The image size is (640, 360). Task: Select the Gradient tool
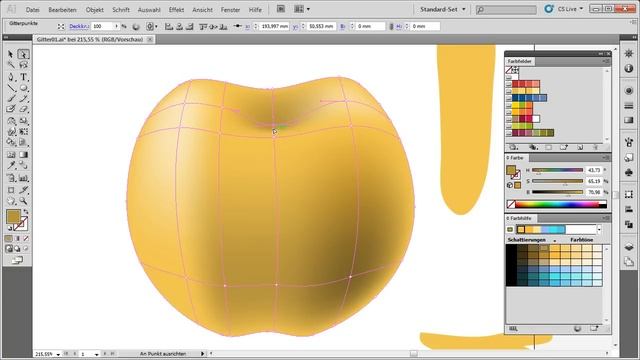24,155
